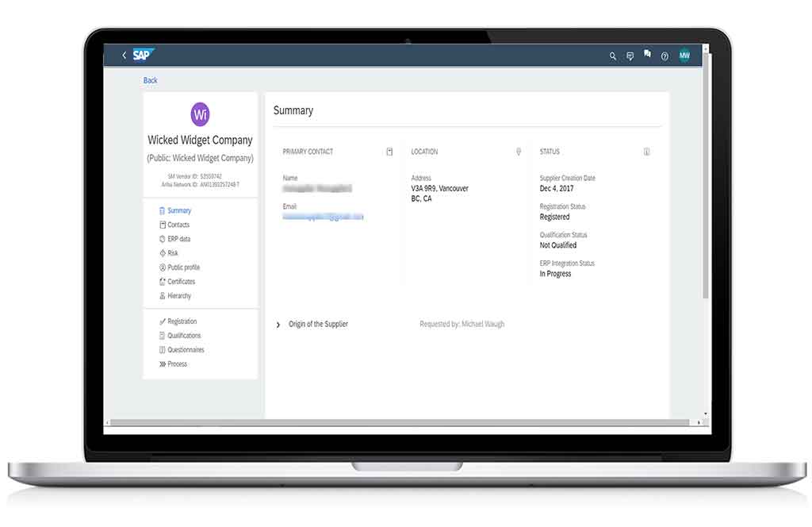The image size is (812, 527).
Task: Open the MW user avatar menu
Action: tap(684, 56)
